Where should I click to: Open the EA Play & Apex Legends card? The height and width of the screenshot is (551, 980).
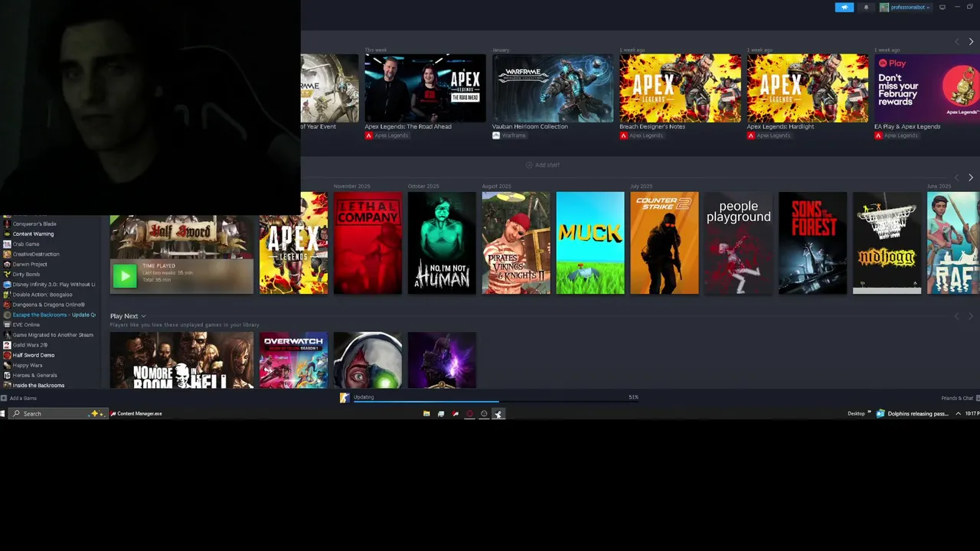coord(927,88)
